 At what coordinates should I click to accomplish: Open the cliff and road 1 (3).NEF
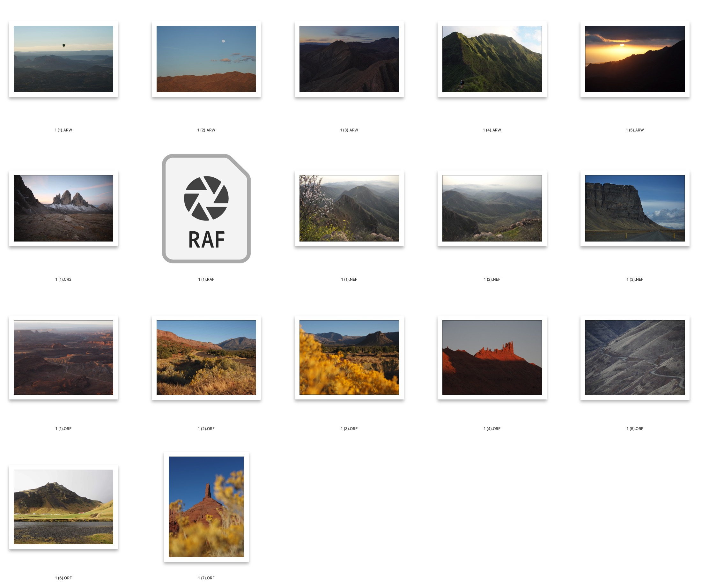click(x=634, y=208)
